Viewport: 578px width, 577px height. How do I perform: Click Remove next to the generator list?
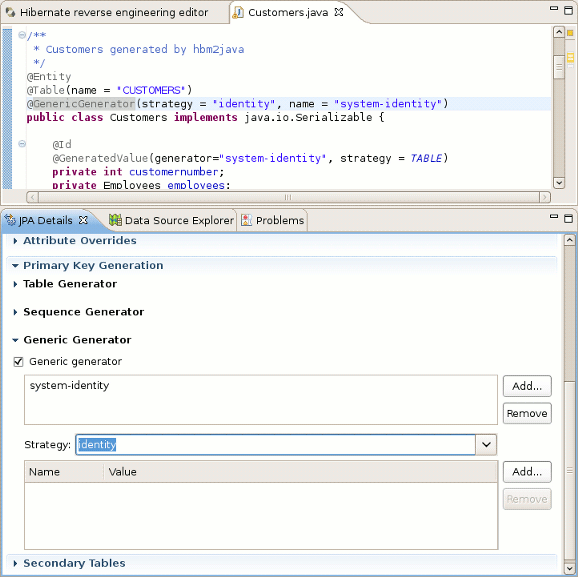click(527, 413)
